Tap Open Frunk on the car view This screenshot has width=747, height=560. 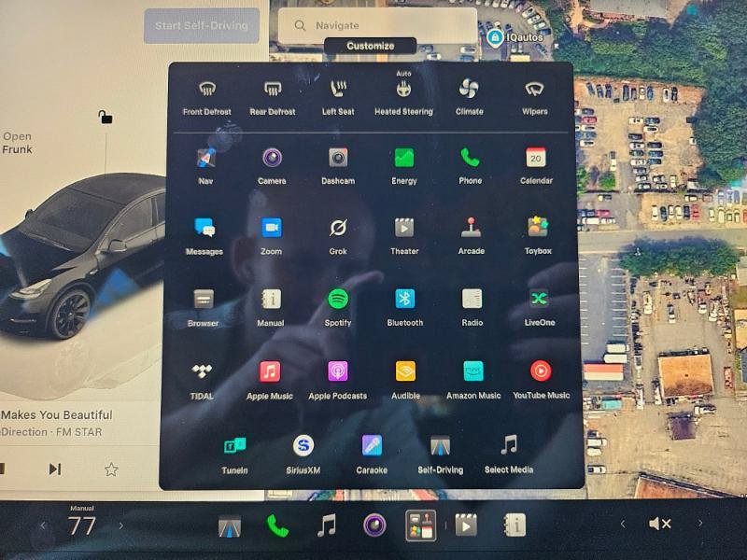17,143
